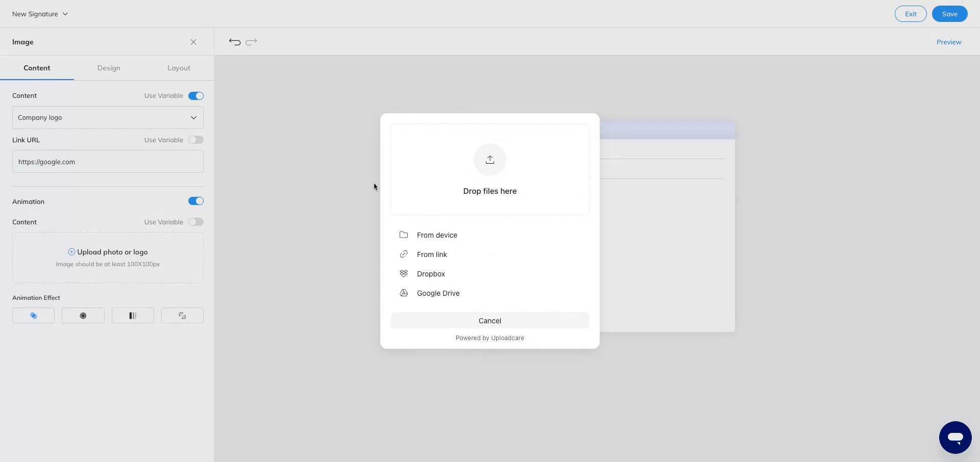Enable Use Variable for Link URL

click(196, 140)
